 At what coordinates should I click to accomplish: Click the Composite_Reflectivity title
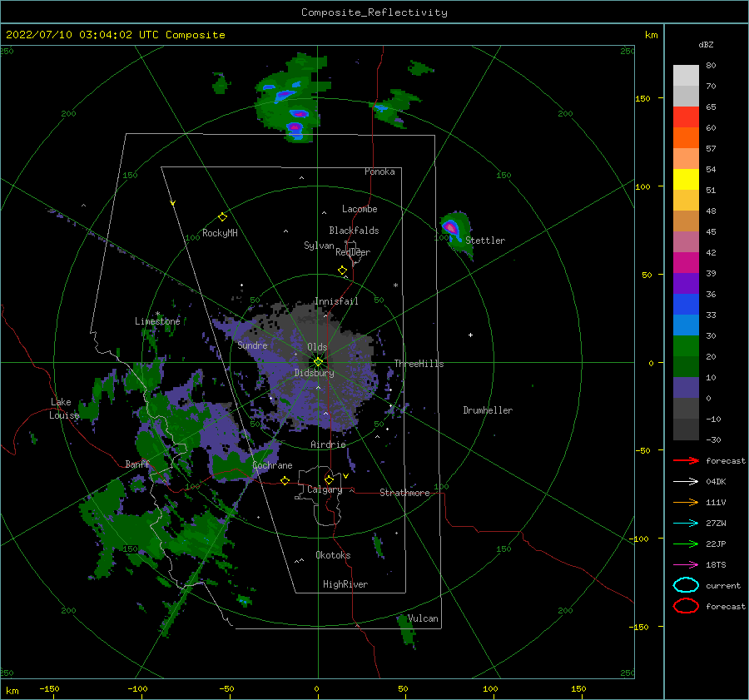374,12
